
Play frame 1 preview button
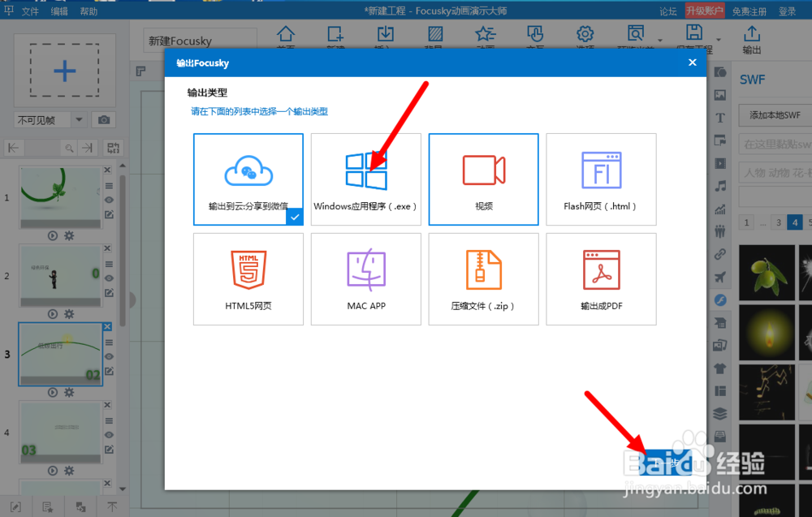53,235
